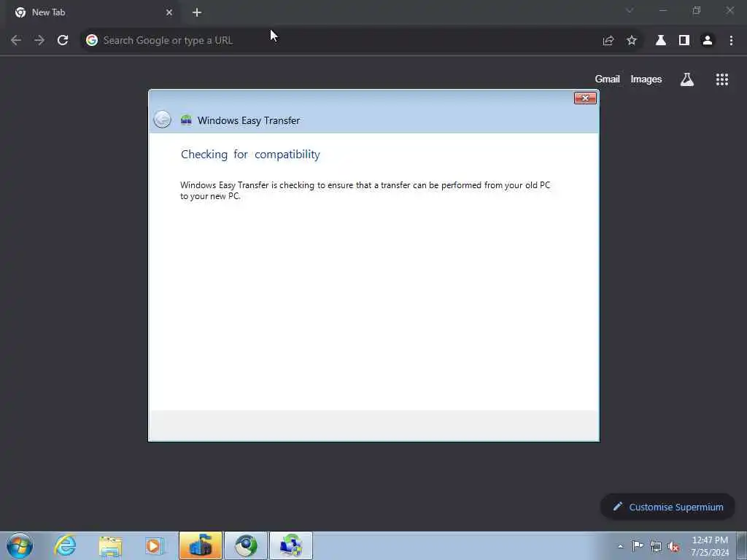This screenshot has height=560, width=747.
Task: Click the back arrow in Windows Easy Transfer
Action: pos(162,119)
